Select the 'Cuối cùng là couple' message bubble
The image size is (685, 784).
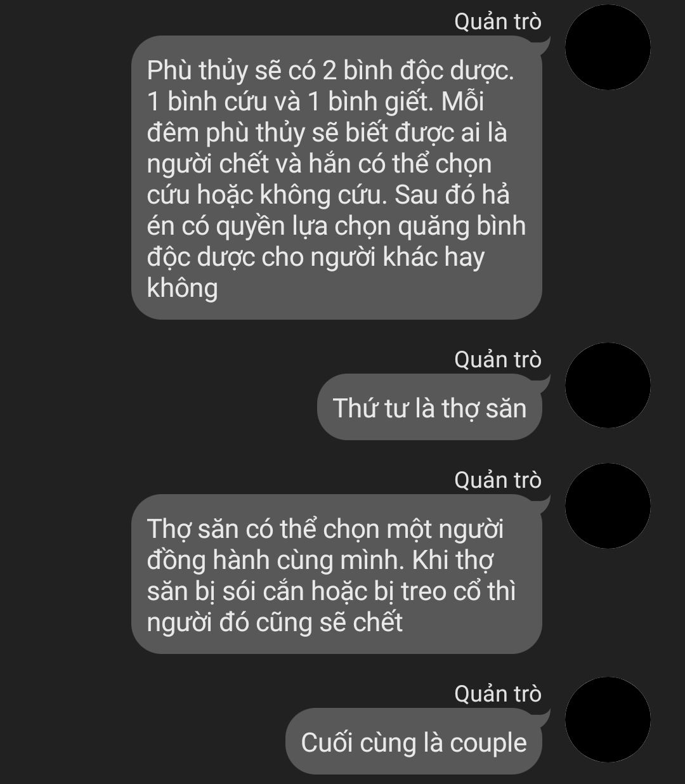tap(414, 742)
